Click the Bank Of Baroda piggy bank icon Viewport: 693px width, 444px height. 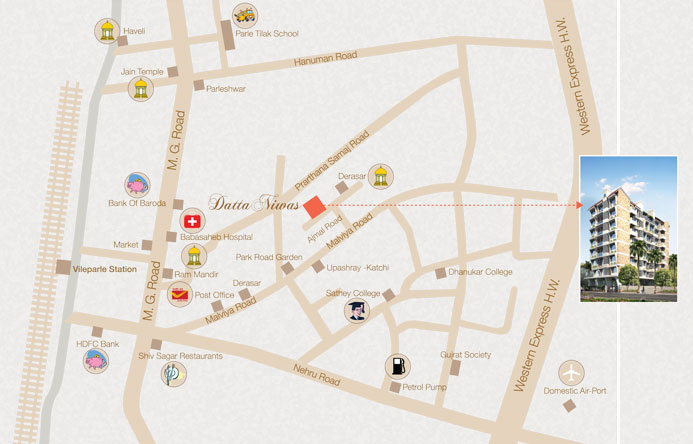pos(137,186)
